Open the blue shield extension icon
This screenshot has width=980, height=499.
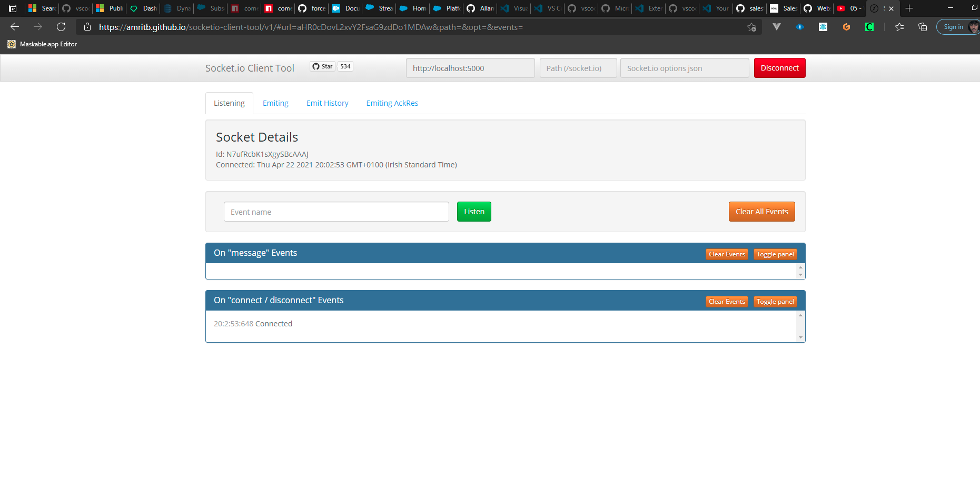800,27
